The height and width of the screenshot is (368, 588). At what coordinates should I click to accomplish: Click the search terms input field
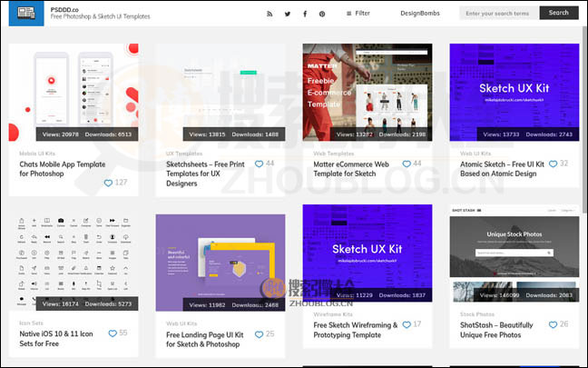point(497,14)
